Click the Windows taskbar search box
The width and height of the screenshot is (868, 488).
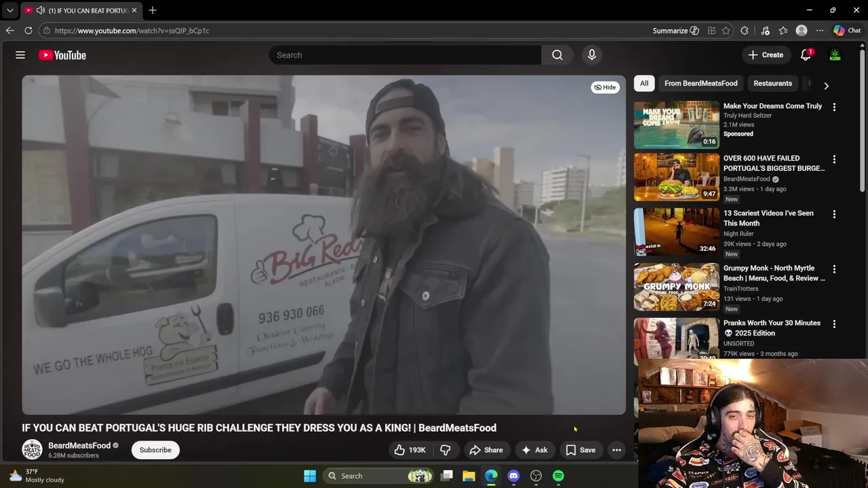pos(377,476)
